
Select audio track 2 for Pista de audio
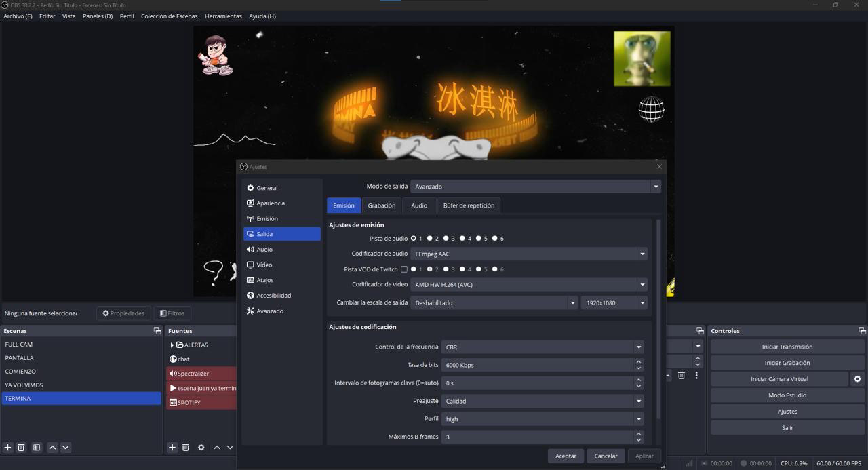click(x=429, y=239)
